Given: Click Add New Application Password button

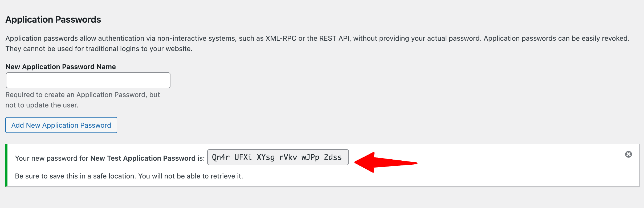Looking at the screenshot, I should (x=61, y=125).
